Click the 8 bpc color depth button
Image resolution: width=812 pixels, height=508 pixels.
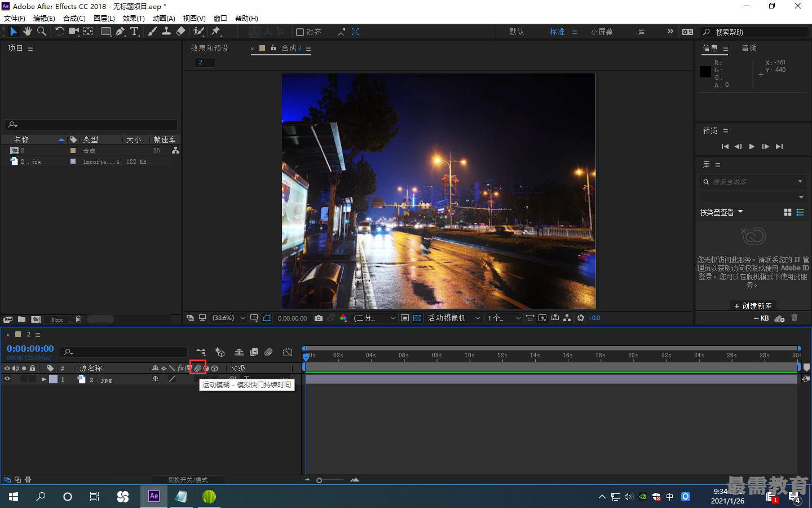click(x=58, y=319)
